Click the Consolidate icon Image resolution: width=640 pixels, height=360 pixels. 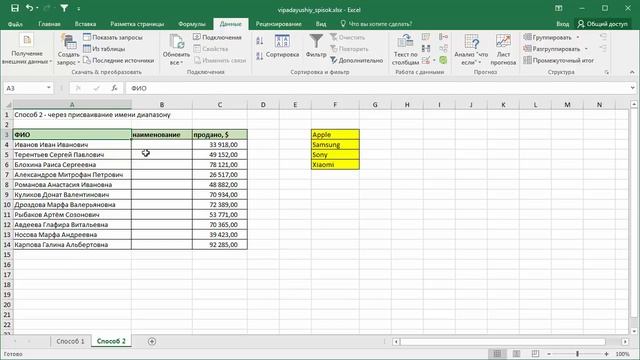point(443,37)
